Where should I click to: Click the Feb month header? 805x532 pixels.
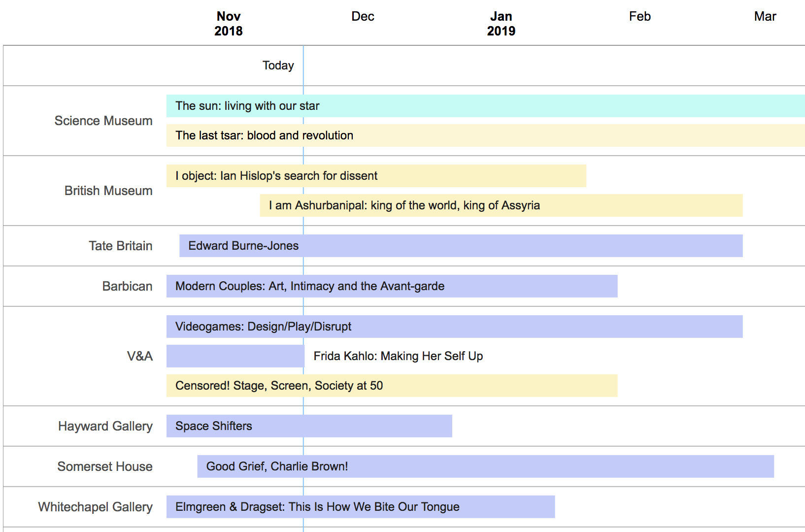pyautogui.click(x=640, y=16)
